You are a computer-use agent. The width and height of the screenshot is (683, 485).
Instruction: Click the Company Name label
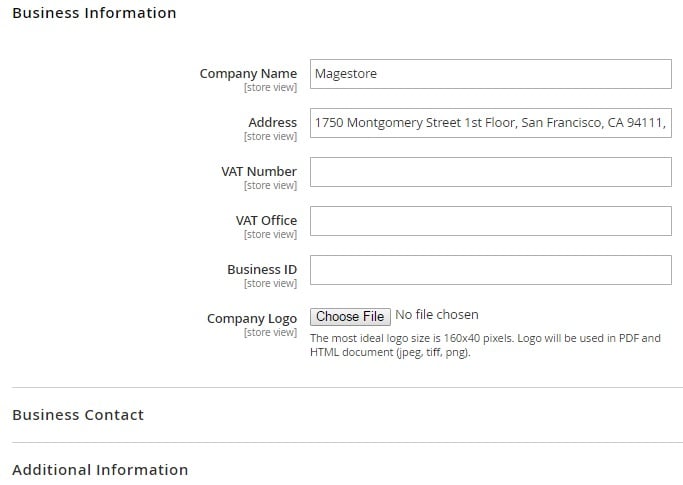pos(248,74)
